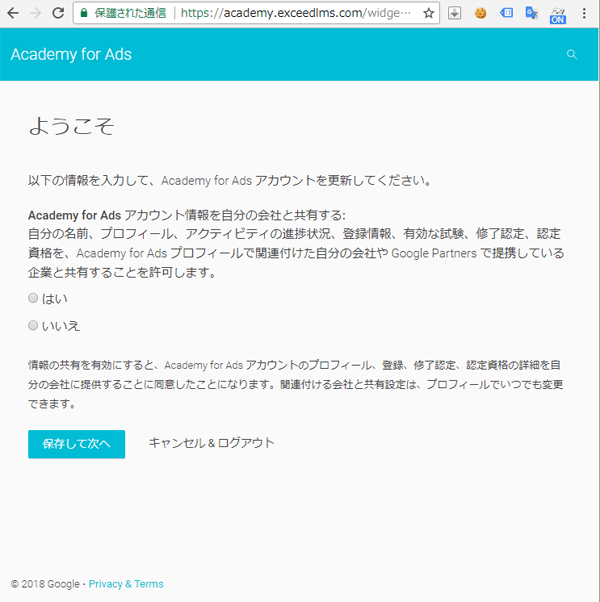This screenshot has height=602, width=600.
Task: Click the green secure lock icon
Action: 84,13
